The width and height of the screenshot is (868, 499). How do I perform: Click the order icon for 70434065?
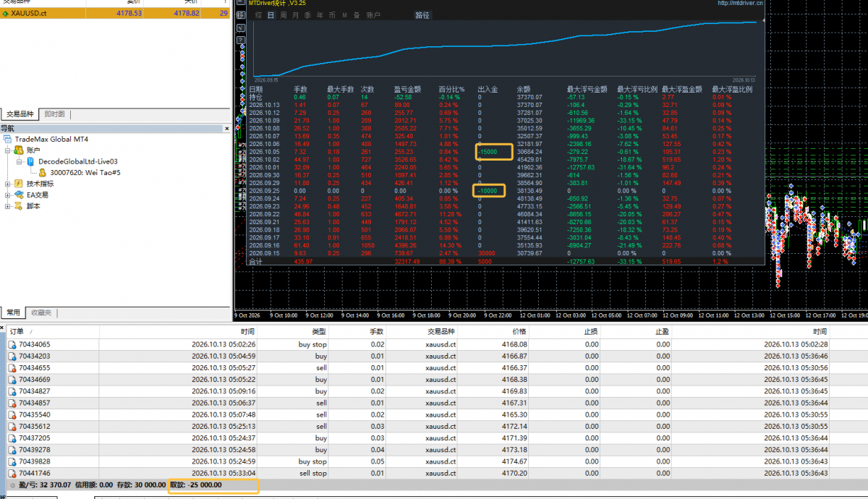pyautogui.click(x=12, y=345)
